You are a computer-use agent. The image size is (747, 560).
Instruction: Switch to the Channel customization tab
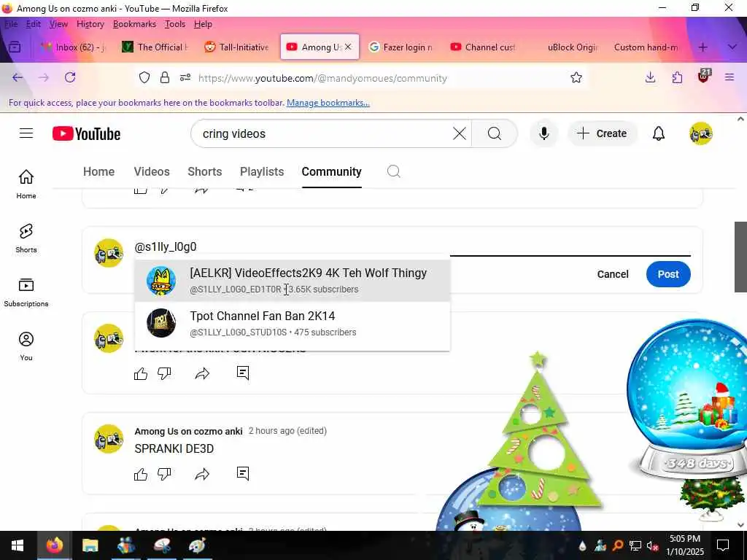click(x=483, y=47)
